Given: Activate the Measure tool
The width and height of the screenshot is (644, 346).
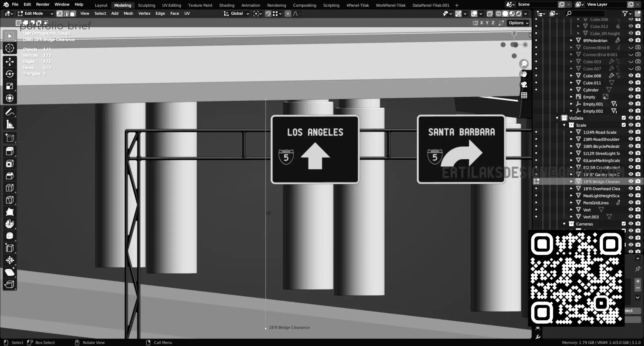Looking at the screenshot, I should click(10, 124).
